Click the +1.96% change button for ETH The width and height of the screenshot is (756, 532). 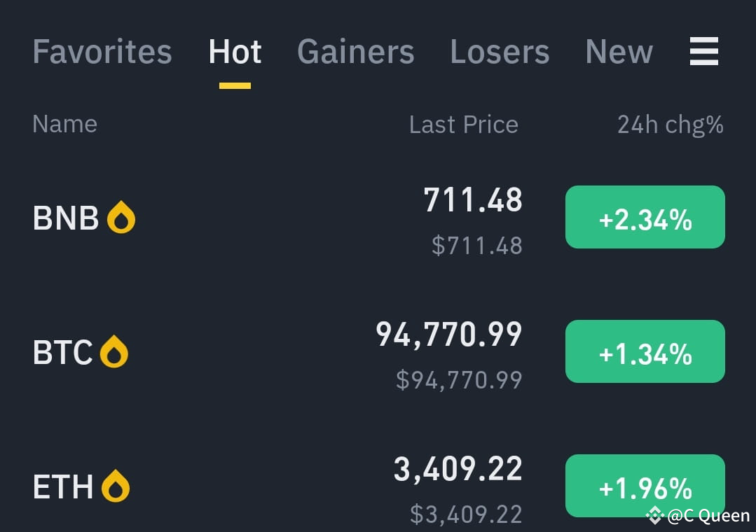tap(645, 486)
